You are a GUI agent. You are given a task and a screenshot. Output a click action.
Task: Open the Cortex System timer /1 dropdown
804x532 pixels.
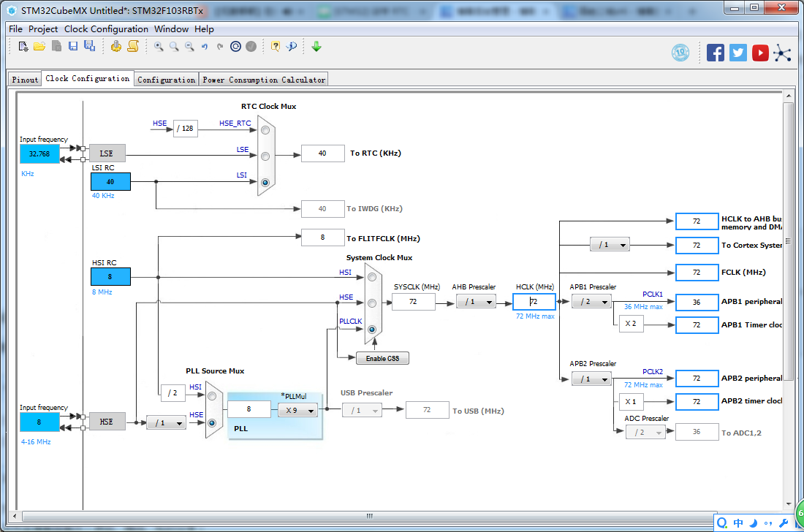point(610,245)
